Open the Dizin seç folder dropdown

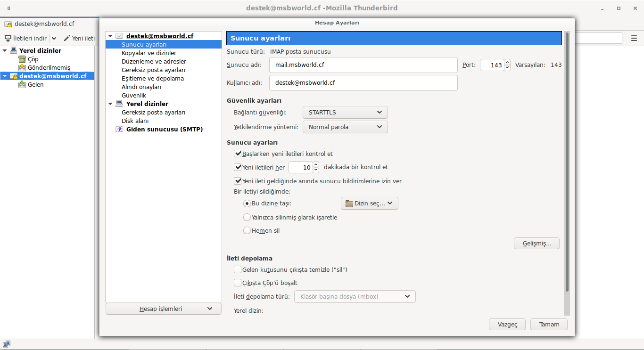[x=370, y=203]
